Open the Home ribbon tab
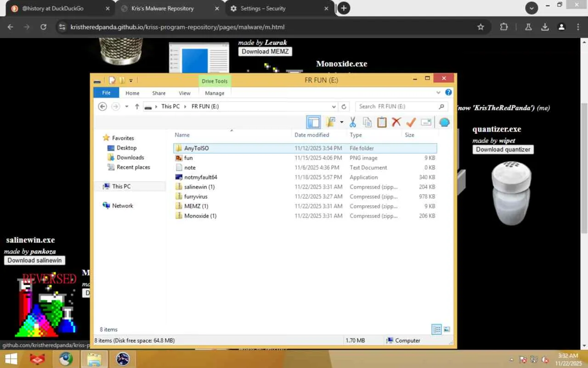 coord(132,93)
